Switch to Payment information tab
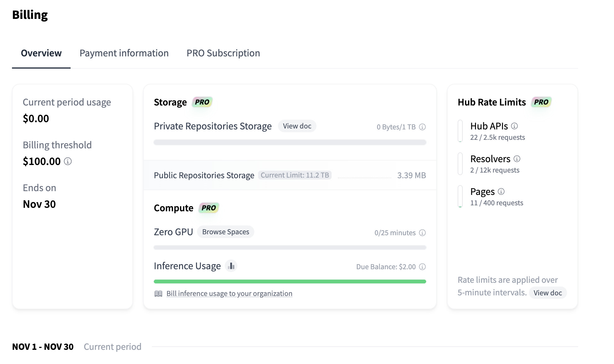 pyautogui.click(x=124, y=53)
